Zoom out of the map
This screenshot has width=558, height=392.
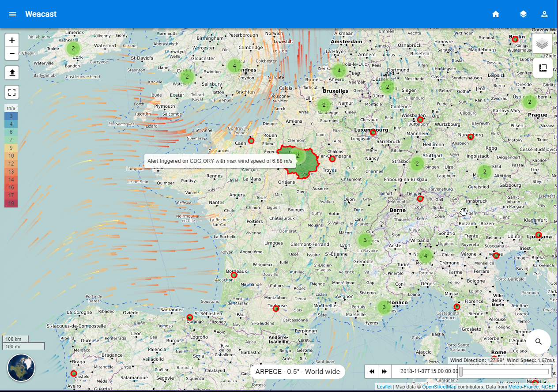12,53
